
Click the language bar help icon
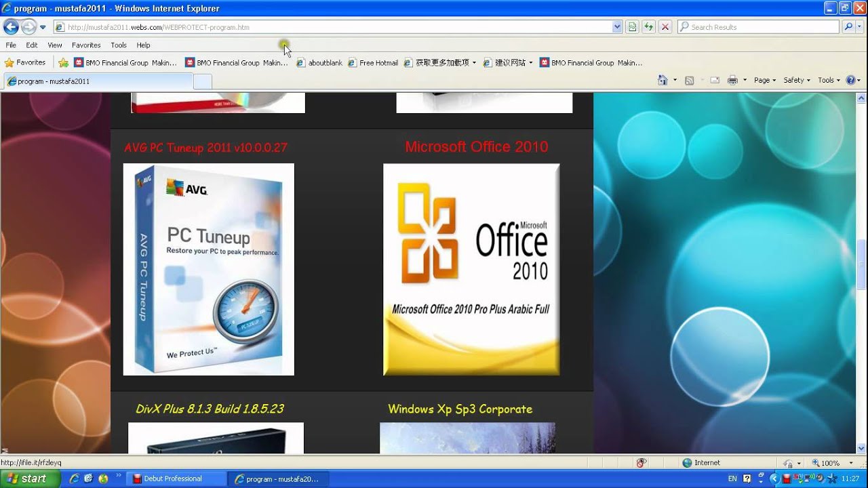[x=748, y=479]
